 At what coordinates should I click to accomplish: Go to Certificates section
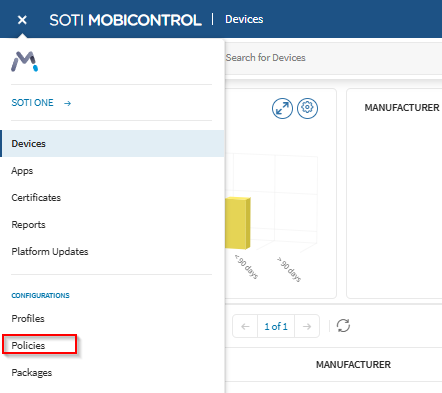[36, 198]
